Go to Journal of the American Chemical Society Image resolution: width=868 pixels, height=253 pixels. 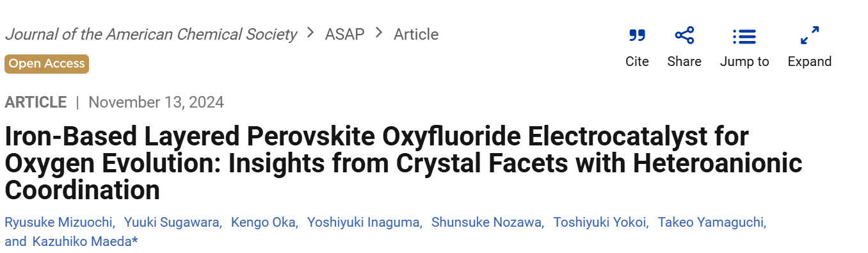pyautogui.click(x=151, y=34)
